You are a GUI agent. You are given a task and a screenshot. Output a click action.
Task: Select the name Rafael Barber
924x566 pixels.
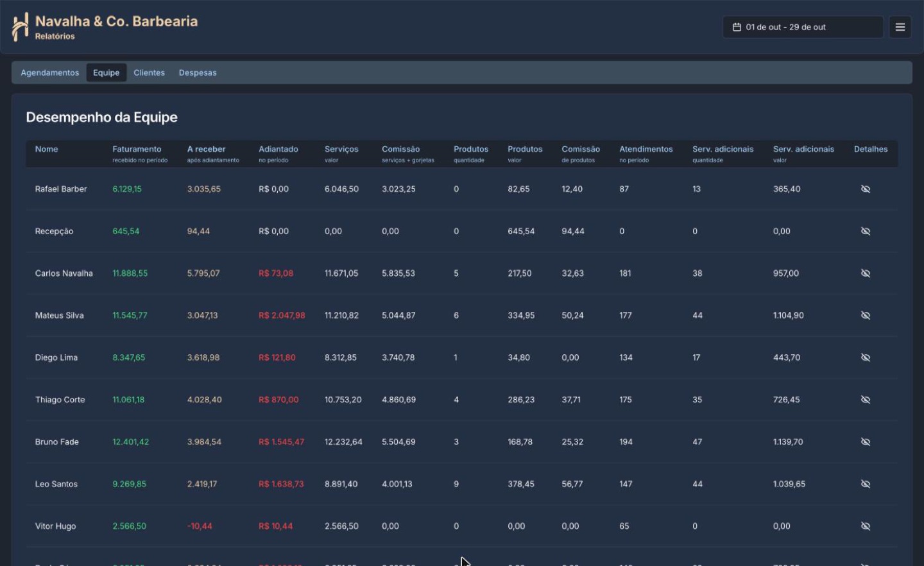61,189
